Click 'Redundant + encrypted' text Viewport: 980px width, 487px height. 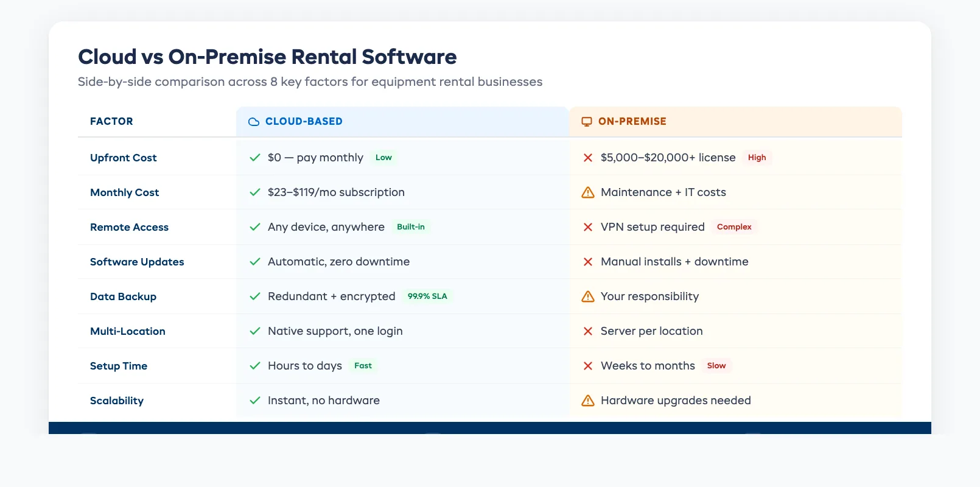click(x=332, y=296)
